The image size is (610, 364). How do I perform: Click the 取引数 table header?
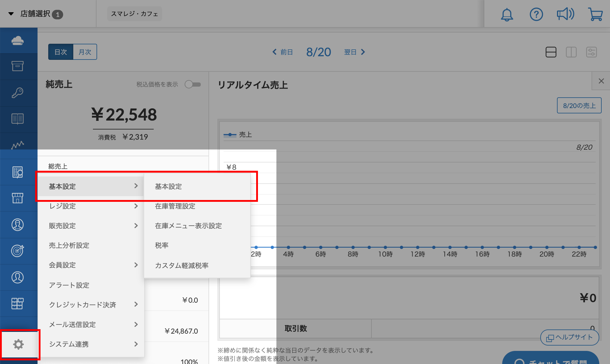tap(295, 328)
